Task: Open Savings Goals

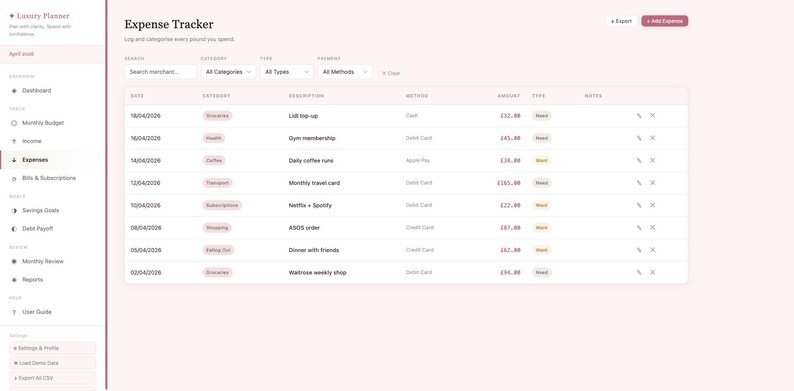Action: [x=52, y=211]
